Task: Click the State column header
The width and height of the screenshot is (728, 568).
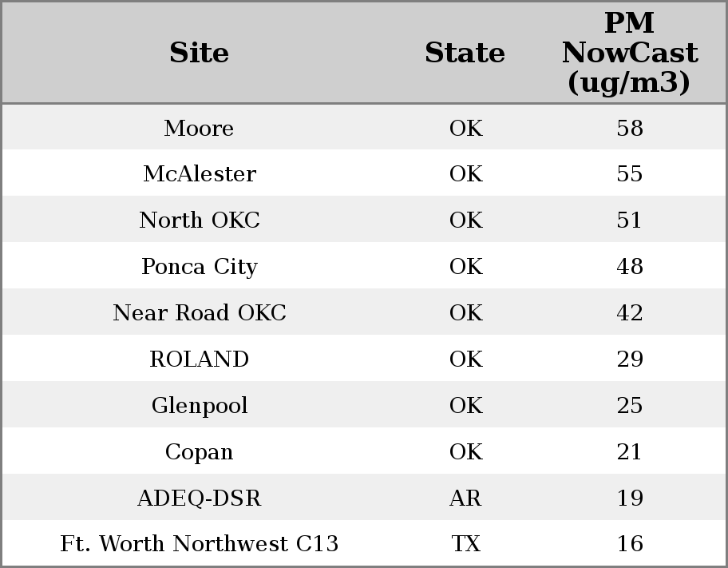Action: tap(465, 53)
